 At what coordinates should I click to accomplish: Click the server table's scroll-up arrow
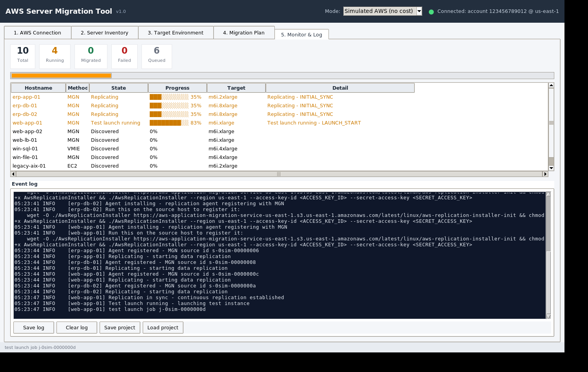(551, 85)
